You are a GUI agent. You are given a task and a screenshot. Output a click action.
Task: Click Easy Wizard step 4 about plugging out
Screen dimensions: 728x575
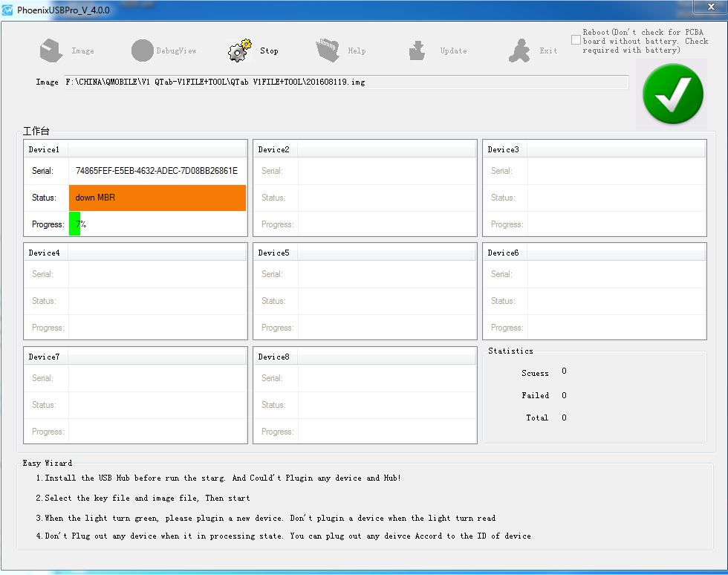click(283, 536)
